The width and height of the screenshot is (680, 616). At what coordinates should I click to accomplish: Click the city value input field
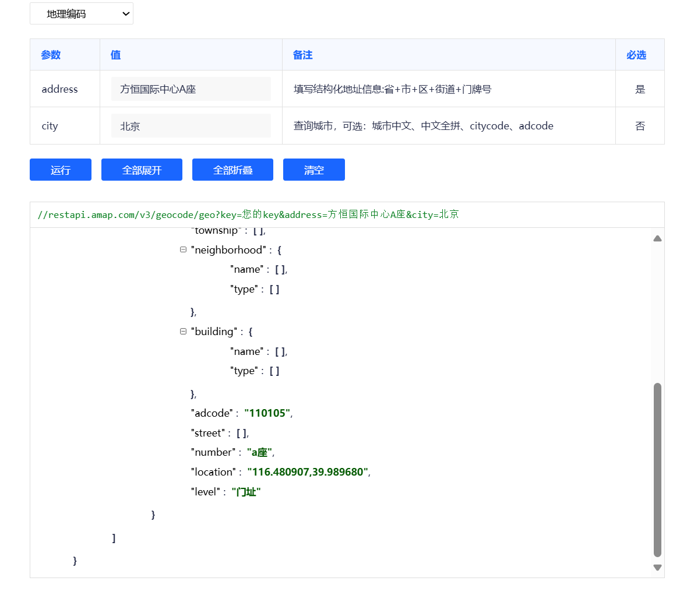[191, 126]
